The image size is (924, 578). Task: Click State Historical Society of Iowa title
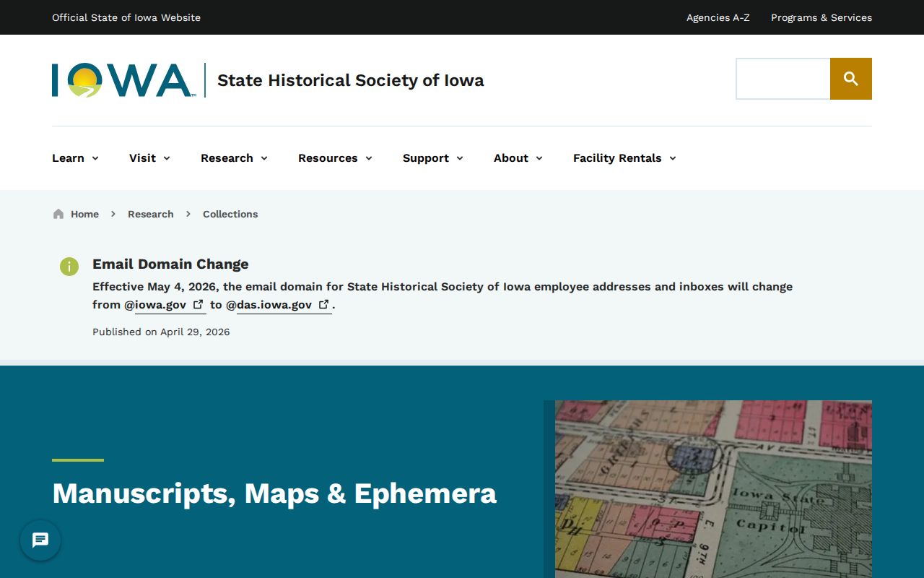point(351,80)
